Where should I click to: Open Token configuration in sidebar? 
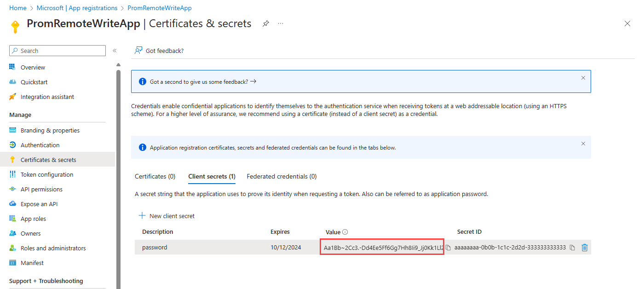47,174
